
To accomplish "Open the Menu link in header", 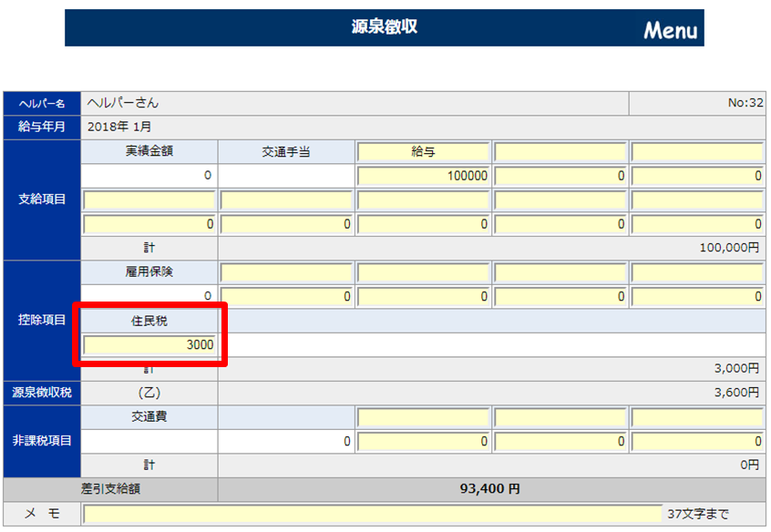I will click(670, 30).
